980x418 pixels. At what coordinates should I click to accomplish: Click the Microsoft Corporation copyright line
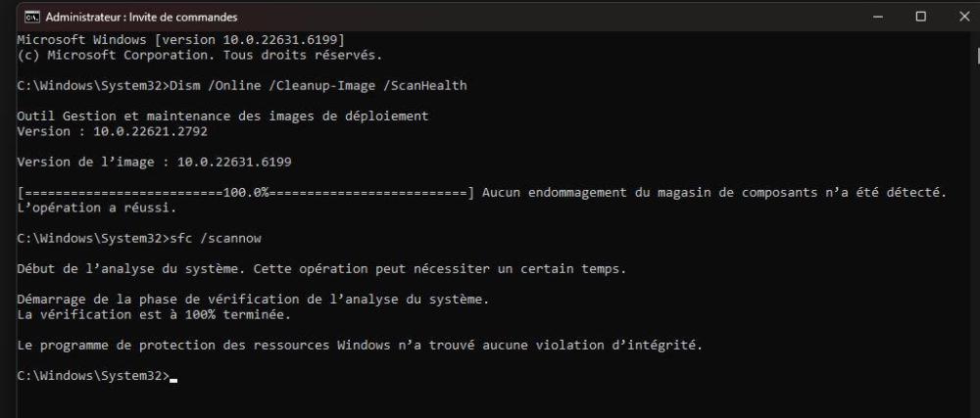pyautogui.click(x=200, y=55)
